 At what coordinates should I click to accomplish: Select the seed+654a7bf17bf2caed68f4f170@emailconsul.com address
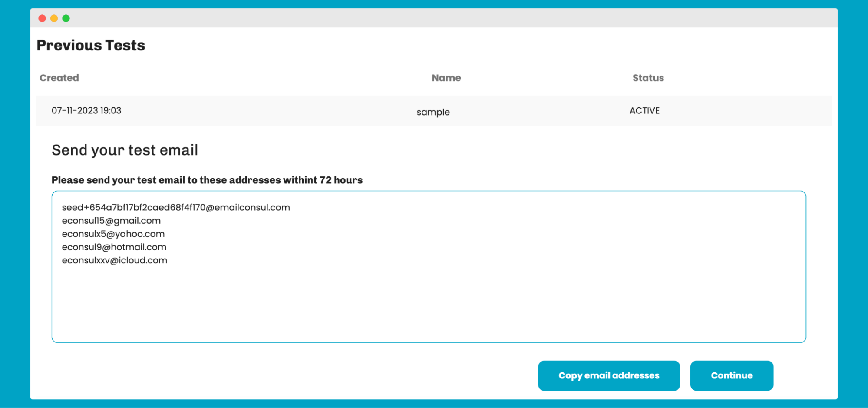click(x=176, y=207)
